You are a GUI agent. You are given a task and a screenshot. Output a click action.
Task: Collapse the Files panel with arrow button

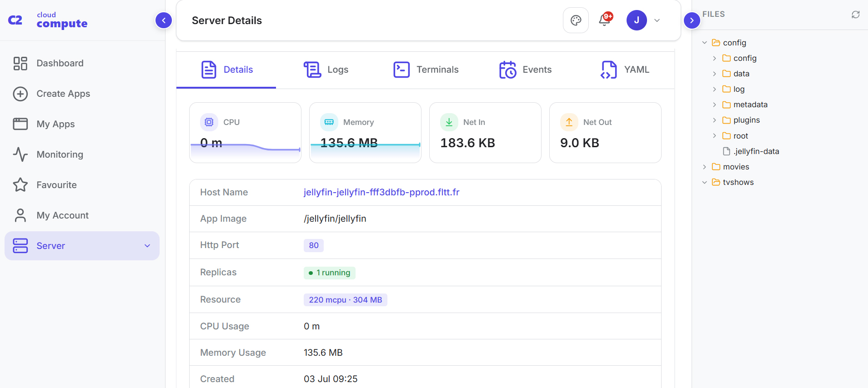[692, 20]
